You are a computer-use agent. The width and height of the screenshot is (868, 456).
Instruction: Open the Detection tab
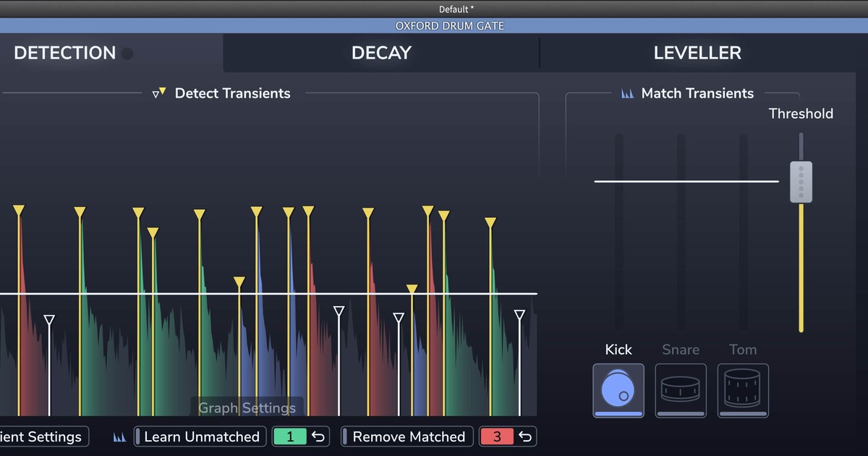[x=64, y=53]
